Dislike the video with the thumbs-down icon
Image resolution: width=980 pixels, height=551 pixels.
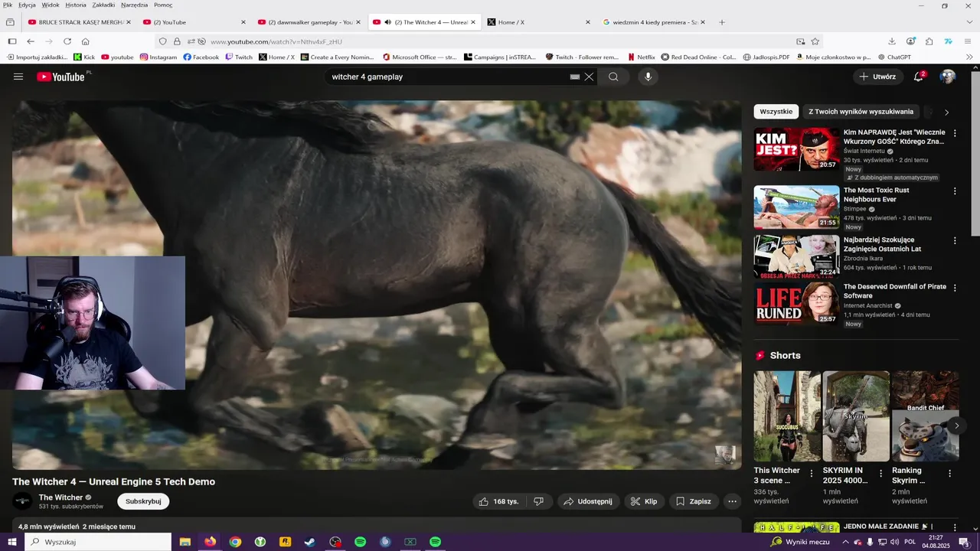[538, 501]
